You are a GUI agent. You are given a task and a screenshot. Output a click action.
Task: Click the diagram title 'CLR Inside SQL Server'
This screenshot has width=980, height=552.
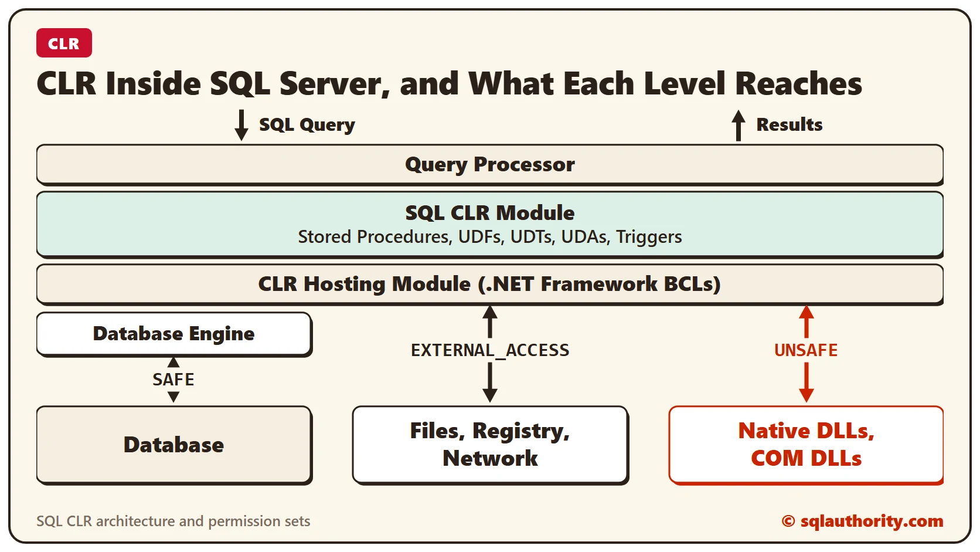[x=449, y=83]
